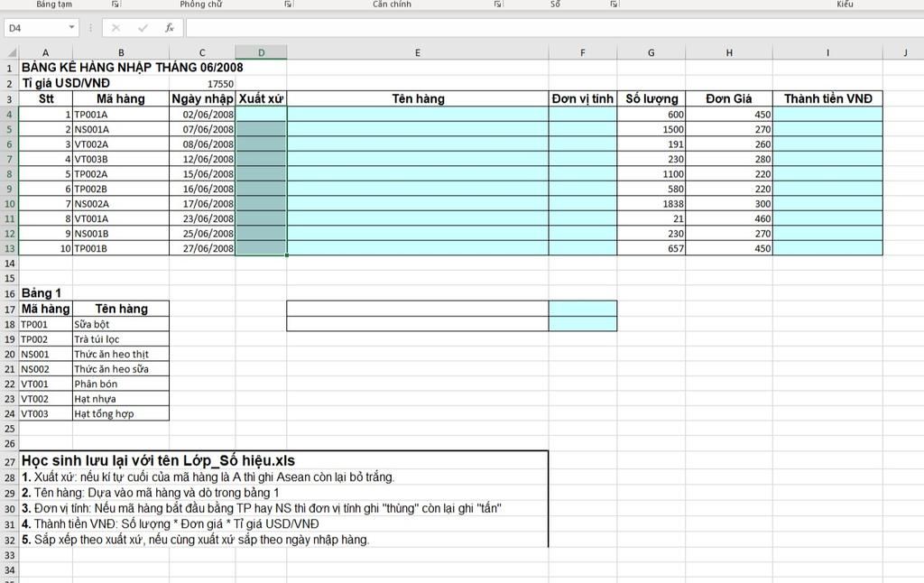Screen dimensions: 924x583
Task: Select quantity cell 657
Action: 651,248
